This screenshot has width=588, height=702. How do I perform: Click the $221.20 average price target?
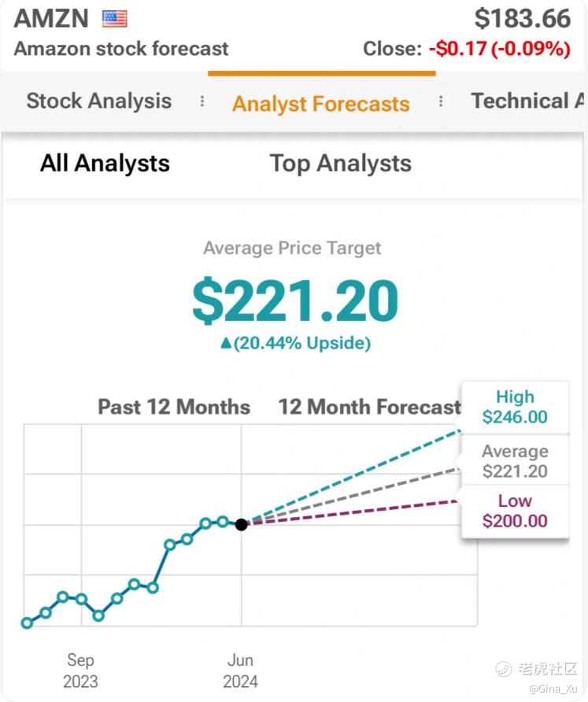click(x=295, y=300)
